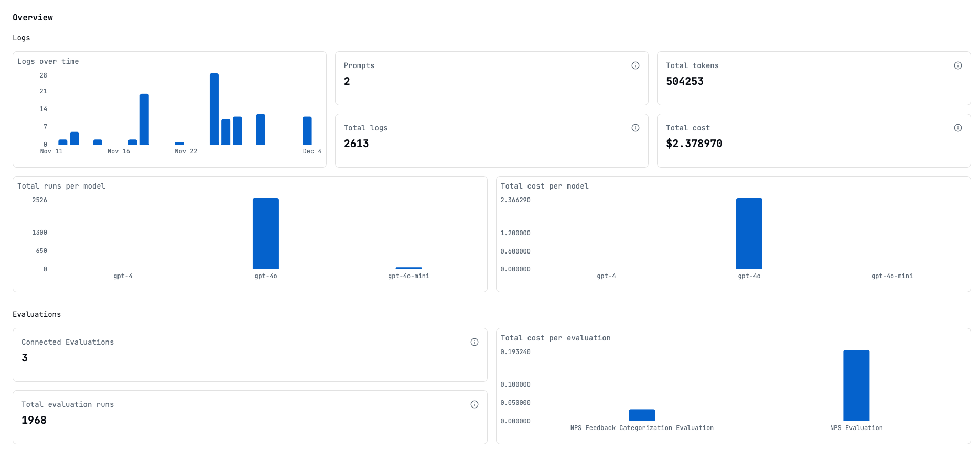
Task: Click gpt-4o-mini label under Total cost chart
Action: coord(892,276)
